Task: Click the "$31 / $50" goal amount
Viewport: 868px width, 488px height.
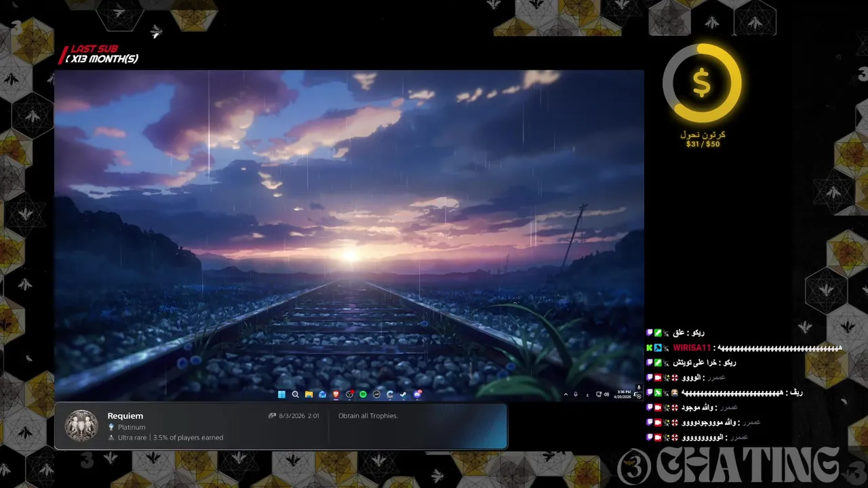Action: (703, 144)
